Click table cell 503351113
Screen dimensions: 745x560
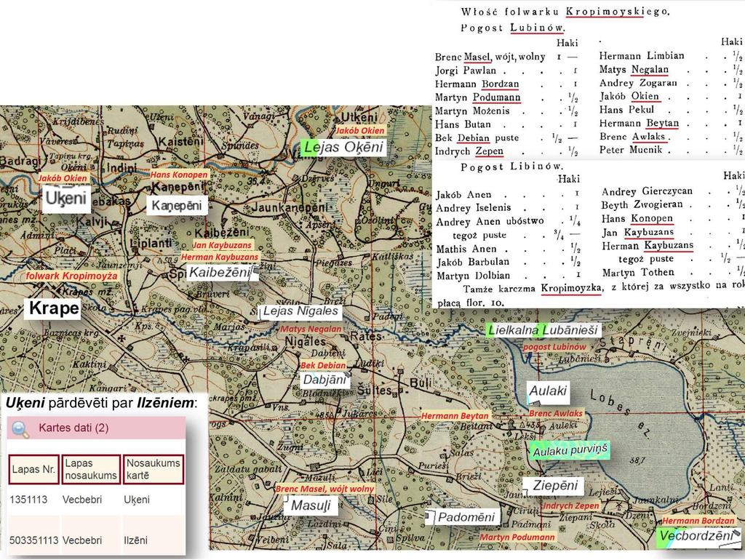click(x=33, y=540)
